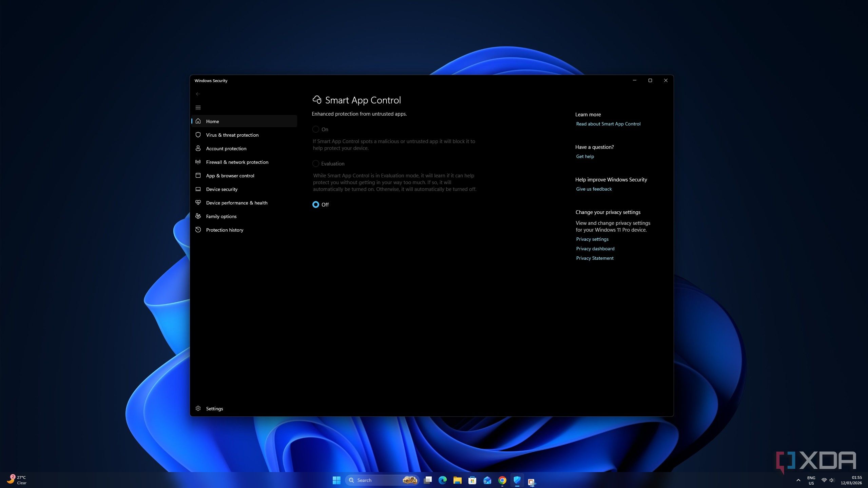
Task: Launch Microsoft Edge from taskbar
Action: click(443, 480)
